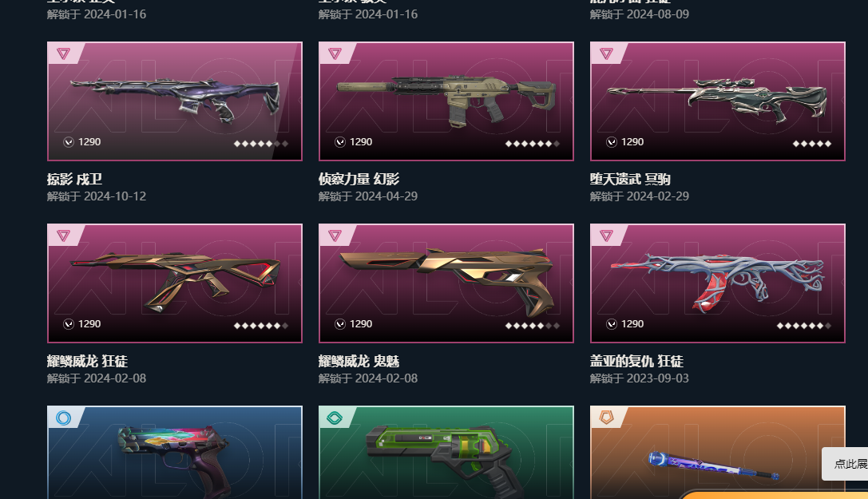Click the 盖亚的复仇 狂徒 title text

point(636,361)
